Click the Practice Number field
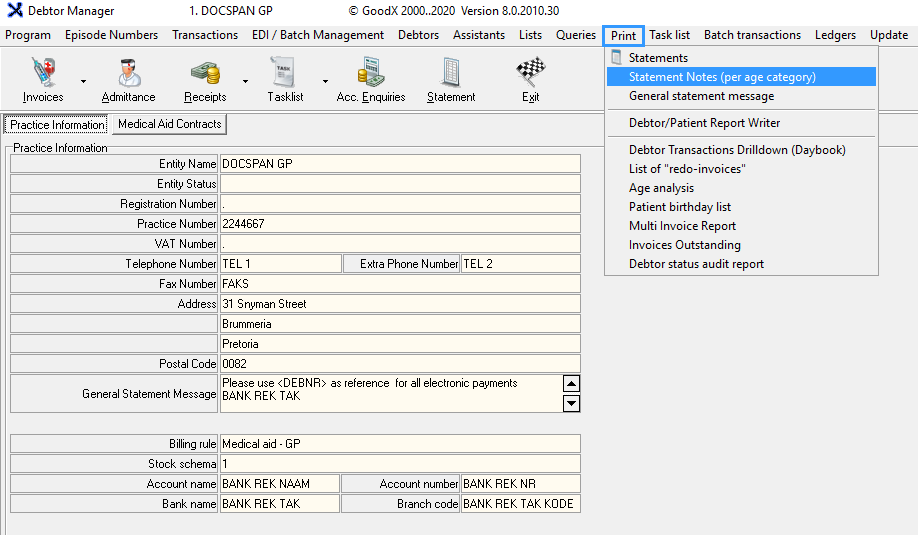Image resolution: width=918 pixels, height=535 pixels. click(400, 224)
